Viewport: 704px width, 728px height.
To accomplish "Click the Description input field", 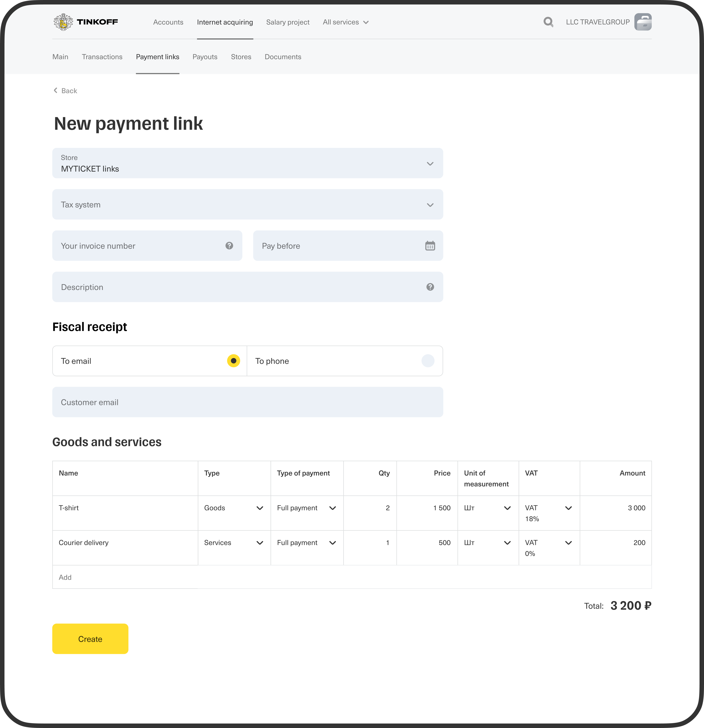I will (248, 287).
